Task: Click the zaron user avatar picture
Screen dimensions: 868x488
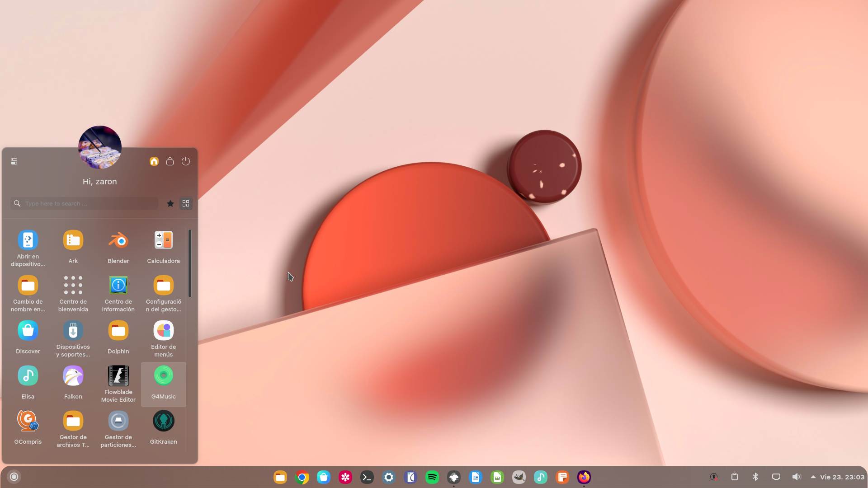Action: point(100,147)
